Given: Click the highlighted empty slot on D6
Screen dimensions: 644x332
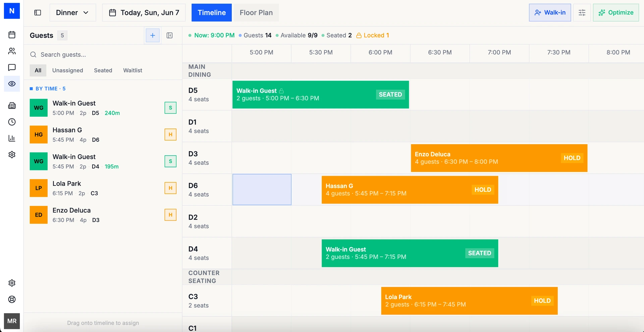Looking at the screenshot, I should pyautogui.click(x=262, y=189).
